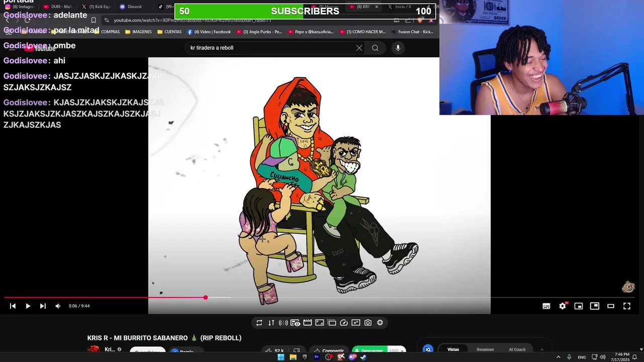Click the ENG language indicator
The height and width of the screenshot is (362, 644).
click(582, 357)
